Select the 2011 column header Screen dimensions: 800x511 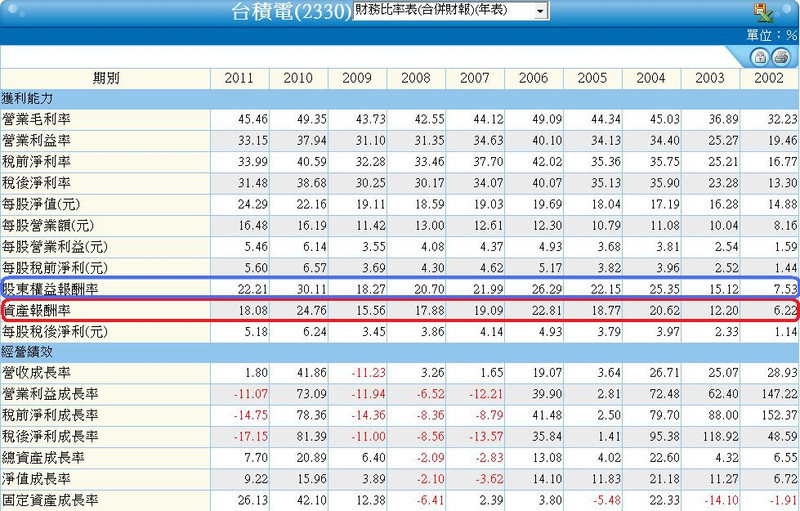tap(239, 79)
